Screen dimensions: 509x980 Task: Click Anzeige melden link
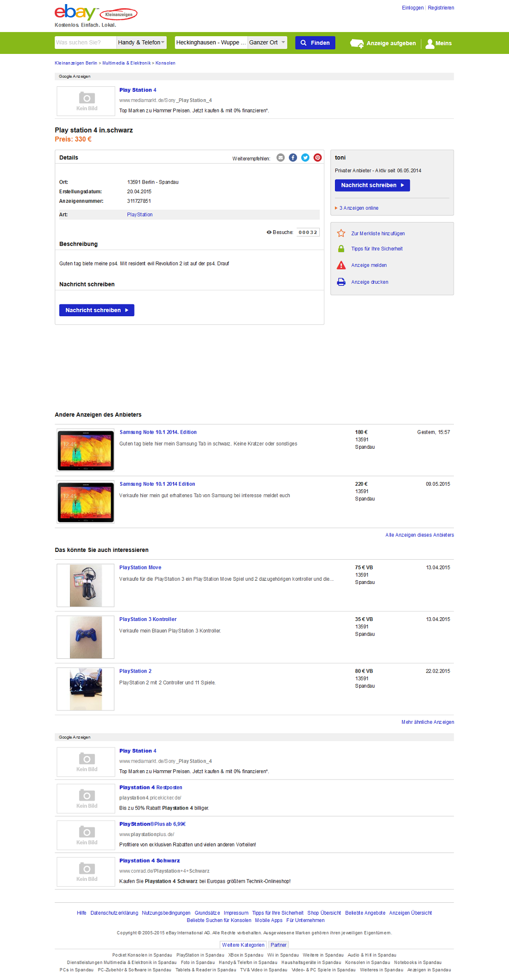click(369, 265)
